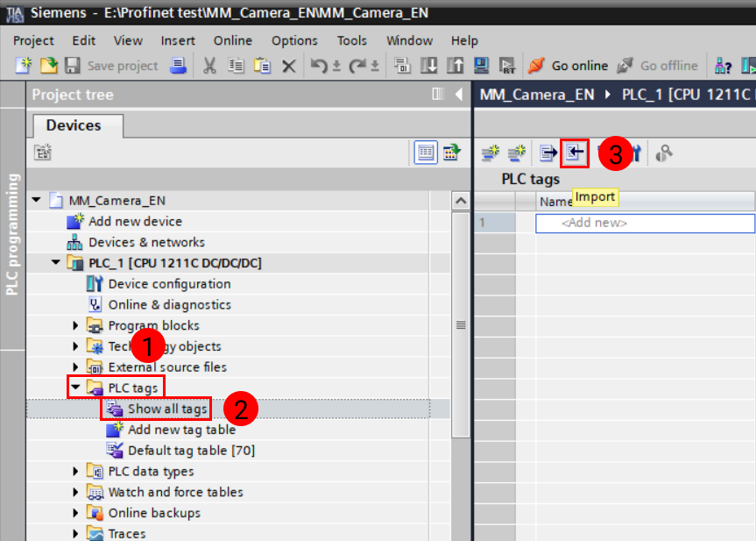Collapse the project tree with left arrow
Image resolution: width=756 pixels, height=541 pixels.
click(x=459, y=94)
